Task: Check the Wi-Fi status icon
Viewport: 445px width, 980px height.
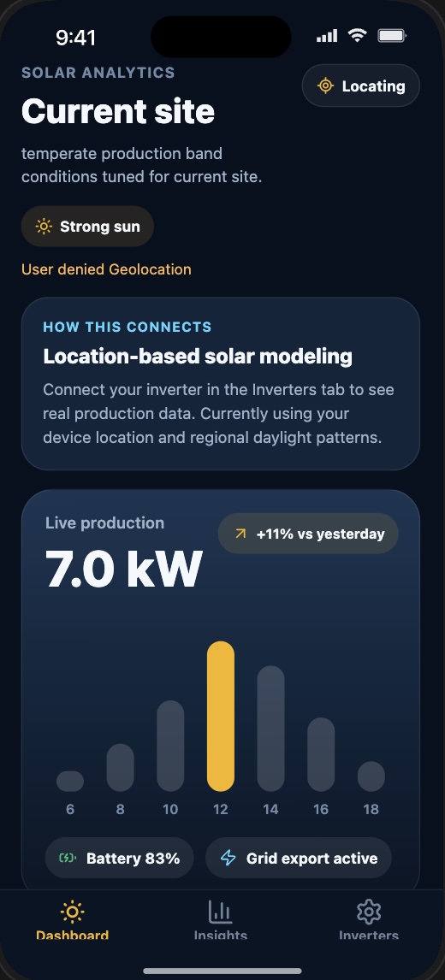Action: [x=358, y=36]
